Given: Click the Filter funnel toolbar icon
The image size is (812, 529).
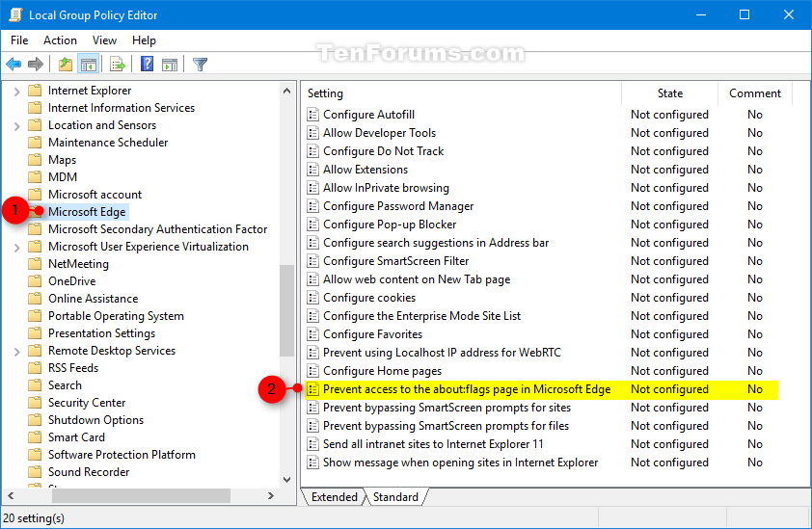Looking at the screenshot, I should (200, 65).
